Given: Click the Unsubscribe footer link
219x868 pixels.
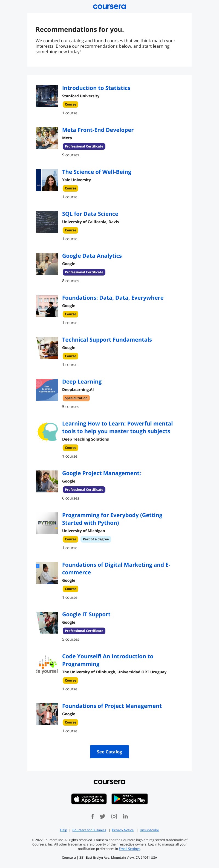Looking at the screenshot, I should pos(149,830).
